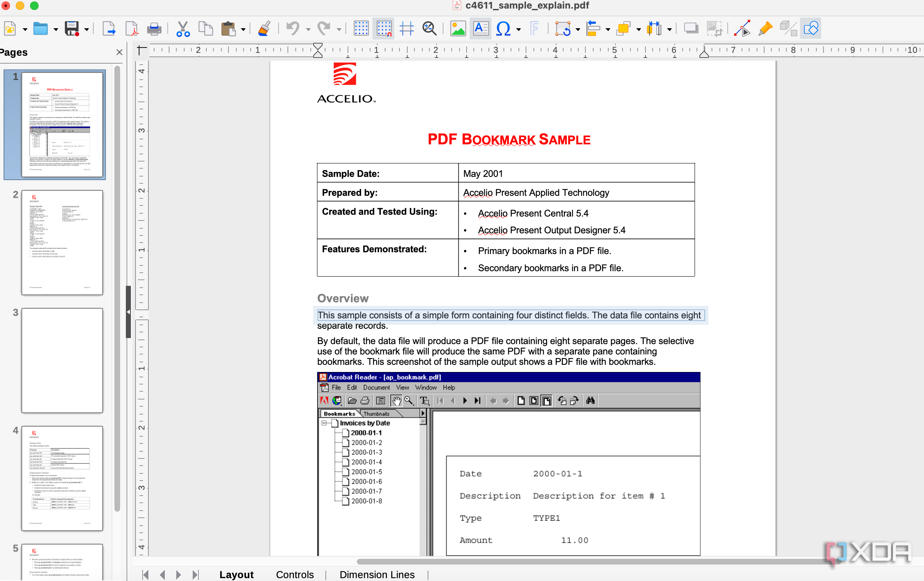
Task: Click the Print icon
Action: pyautogui.click(x=154, y=29)
